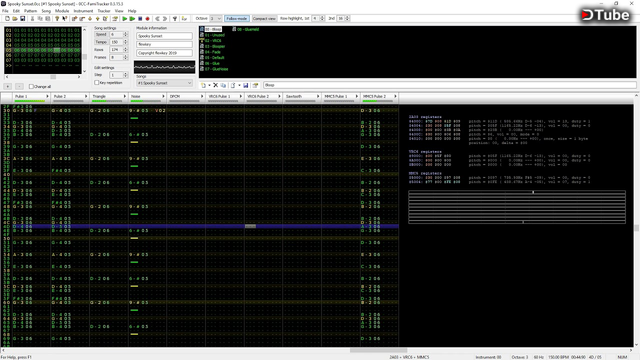Image resolution: width=640 pixels, height=360 pixels.
Task: Open the Songs dropdown #1 Spooky Sunset
Action: click(164, 83)
